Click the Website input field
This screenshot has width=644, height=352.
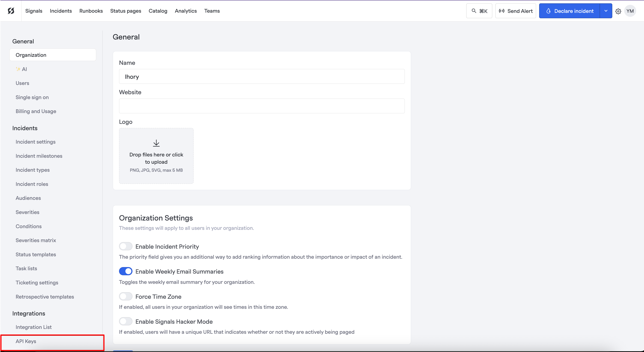pyautogui.click(x=262, y=106)
